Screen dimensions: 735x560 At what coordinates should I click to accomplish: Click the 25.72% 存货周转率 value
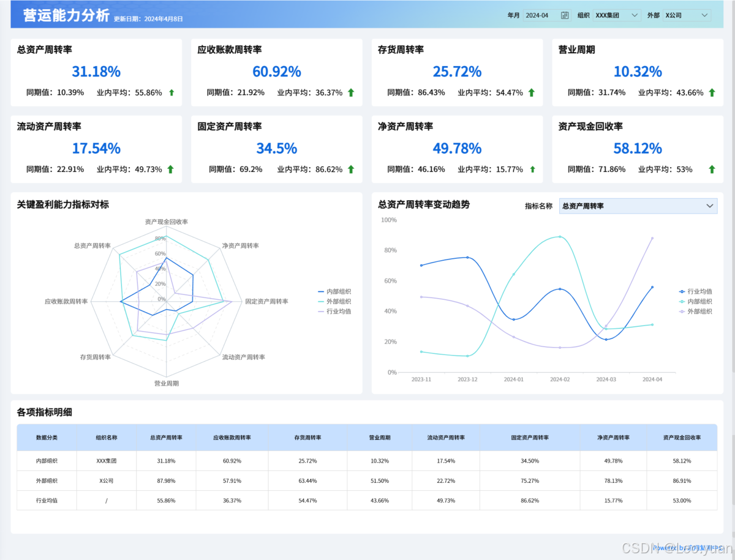pyautogui.click(x=457, y=72)
